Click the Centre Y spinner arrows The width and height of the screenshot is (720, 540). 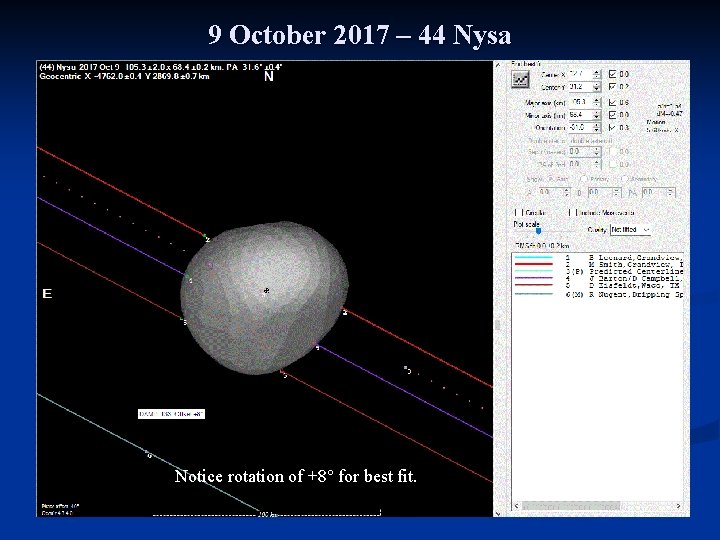point(596,86)
